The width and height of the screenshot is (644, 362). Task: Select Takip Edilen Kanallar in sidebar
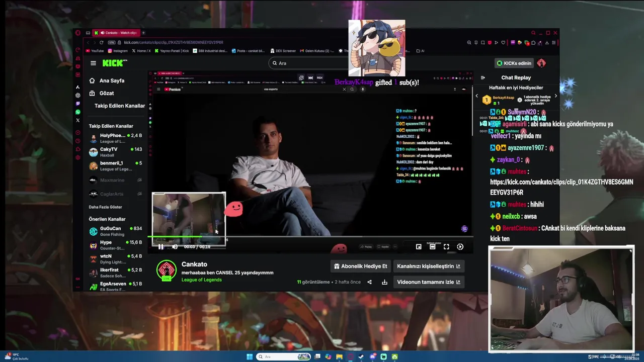pos(120,106)
